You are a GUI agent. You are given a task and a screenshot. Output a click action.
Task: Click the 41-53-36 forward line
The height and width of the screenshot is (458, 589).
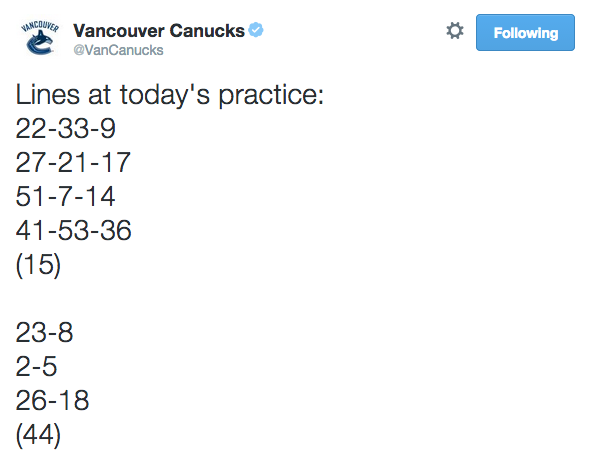73,230
